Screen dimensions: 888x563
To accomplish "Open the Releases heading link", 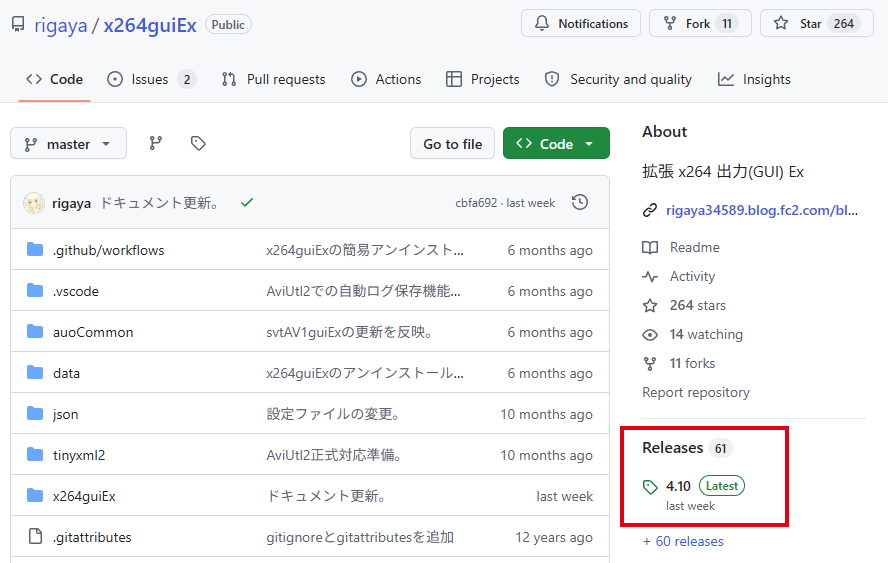I will (672, 448).
